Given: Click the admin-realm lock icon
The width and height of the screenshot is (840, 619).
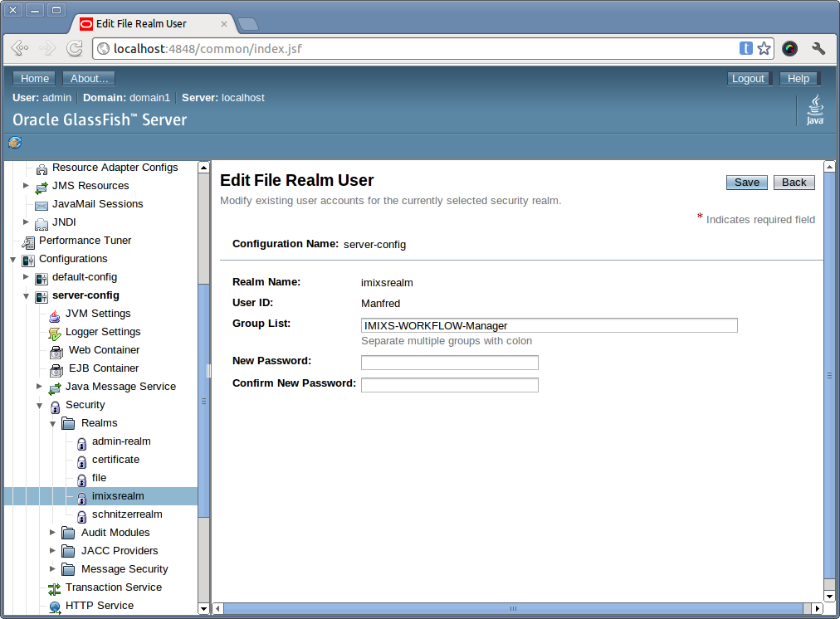Looking at the screenshot, I should [x=81, y=443].
